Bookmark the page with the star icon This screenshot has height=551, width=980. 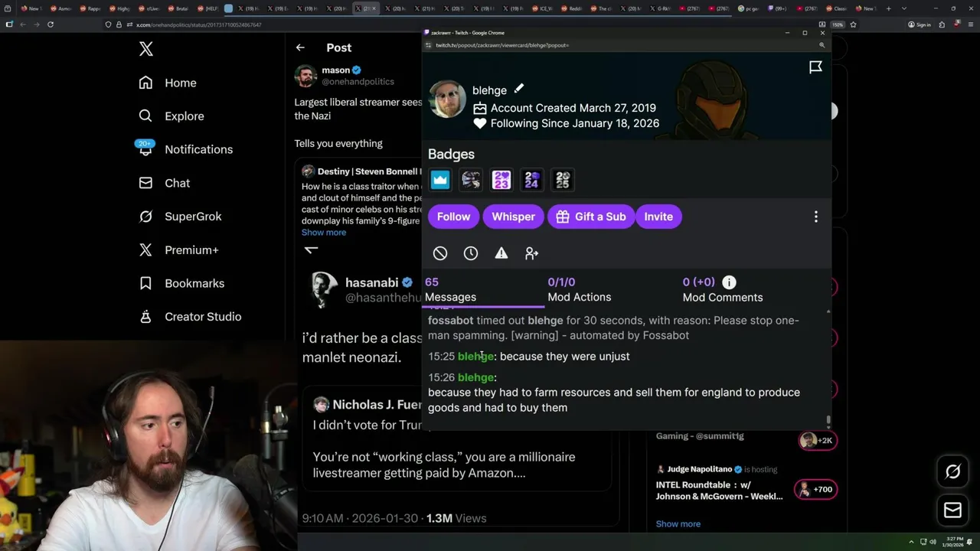click(853, 24)
